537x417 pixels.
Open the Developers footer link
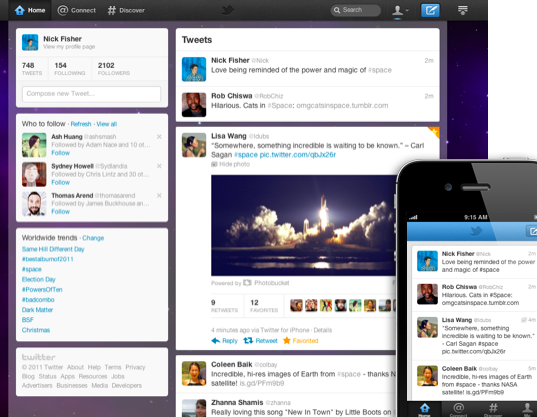[127, 386]
